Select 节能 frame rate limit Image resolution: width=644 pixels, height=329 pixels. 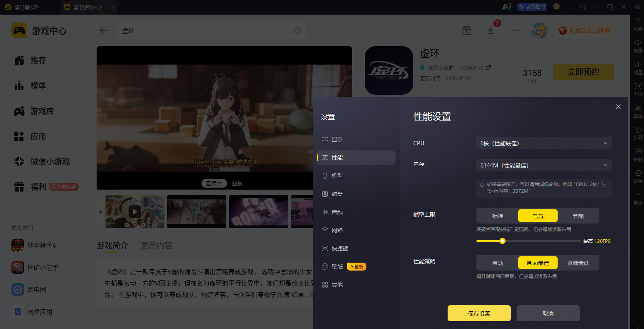[578, 216]
